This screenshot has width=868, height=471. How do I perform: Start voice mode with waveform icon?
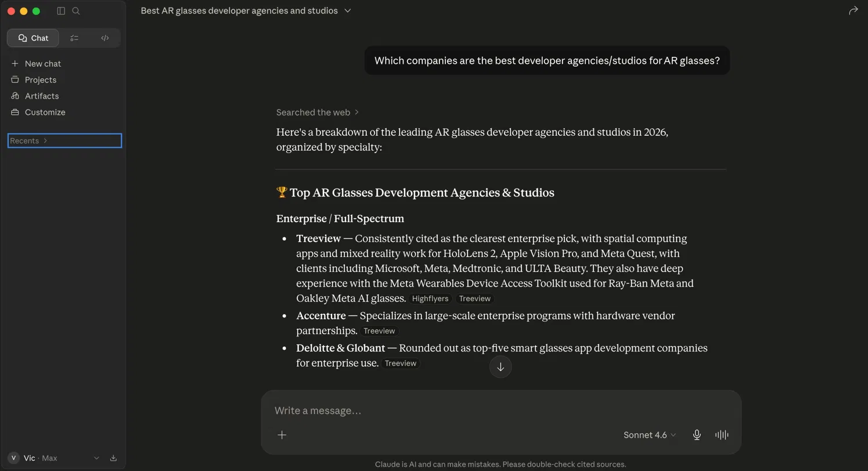[722, 436]
